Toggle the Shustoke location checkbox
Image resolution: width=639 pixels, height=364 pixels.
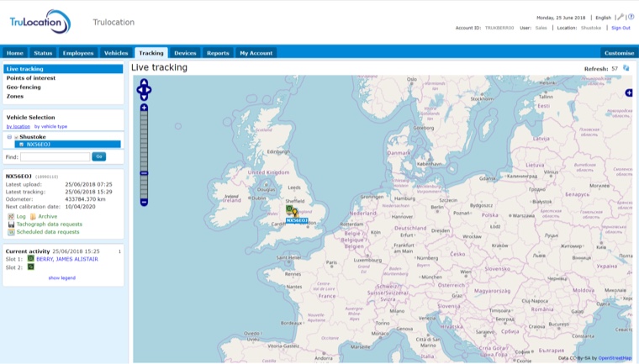click(16, 136)
